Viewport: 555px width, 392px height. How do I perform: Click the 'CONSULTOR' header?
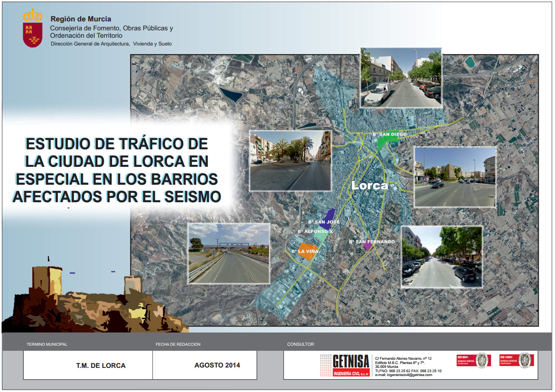pyautogui.click(x=300, y=345)
